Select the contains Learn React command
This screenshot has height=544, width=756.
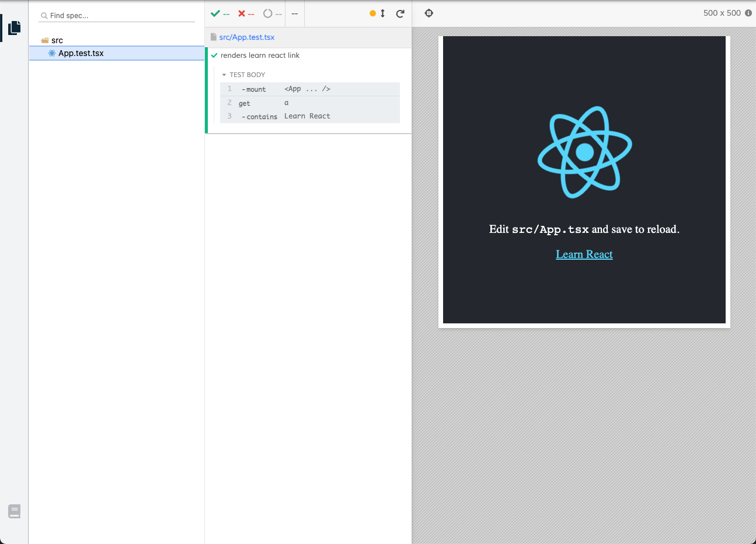point(310,116)
